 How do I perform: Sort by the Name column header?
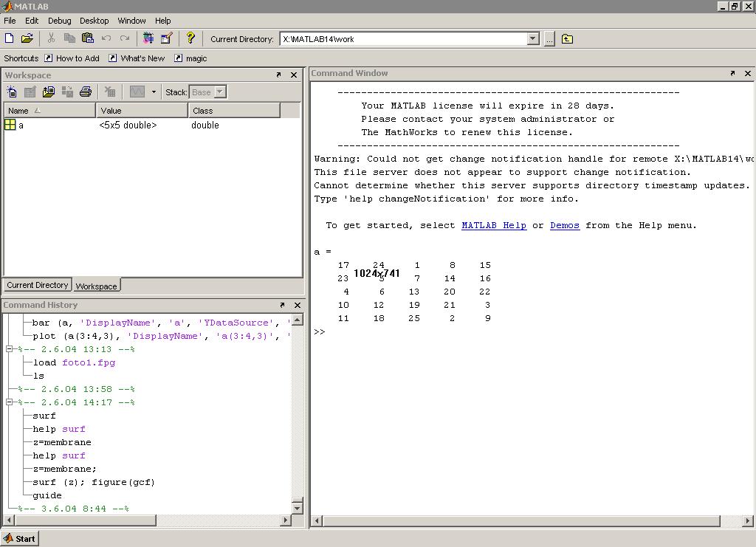coord(49,111)
